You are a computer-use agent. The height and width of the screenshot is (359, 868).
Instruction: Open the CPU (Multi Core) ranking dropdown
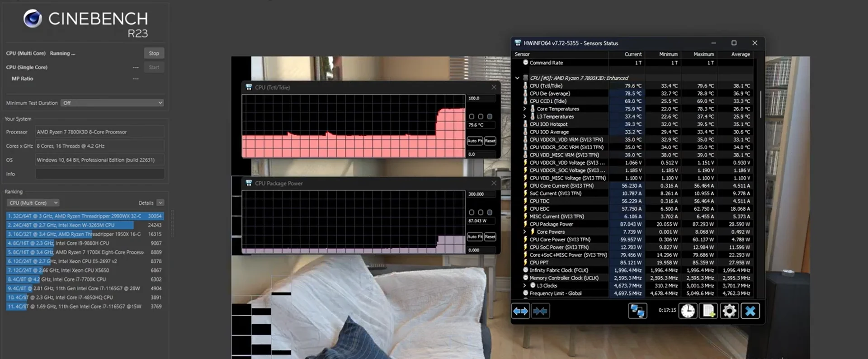(33, 203)
